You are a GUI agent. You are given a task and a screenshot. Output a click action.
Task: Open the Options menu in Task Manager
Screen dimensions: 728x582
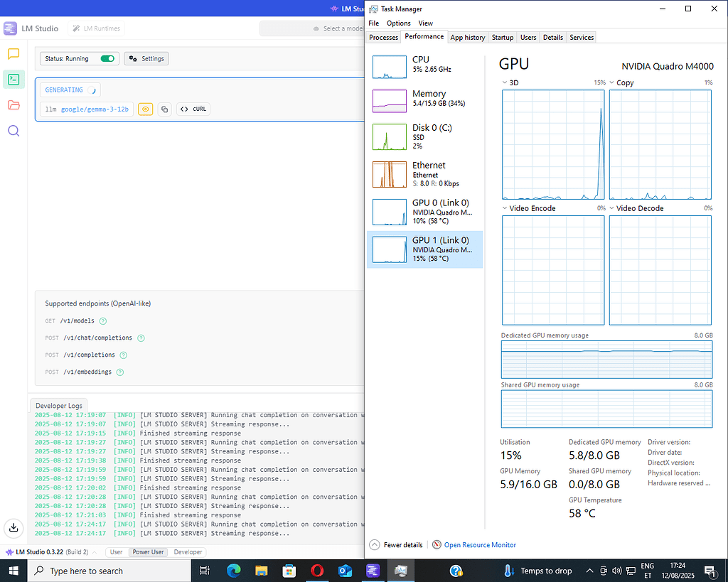click(x=398, y=23)
